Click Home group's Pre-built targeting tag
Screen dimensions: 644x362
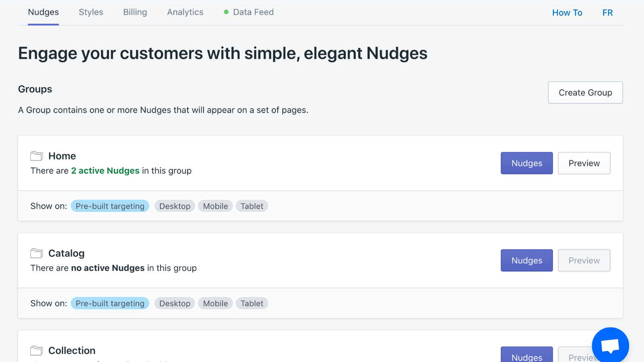tap(110, 206)
